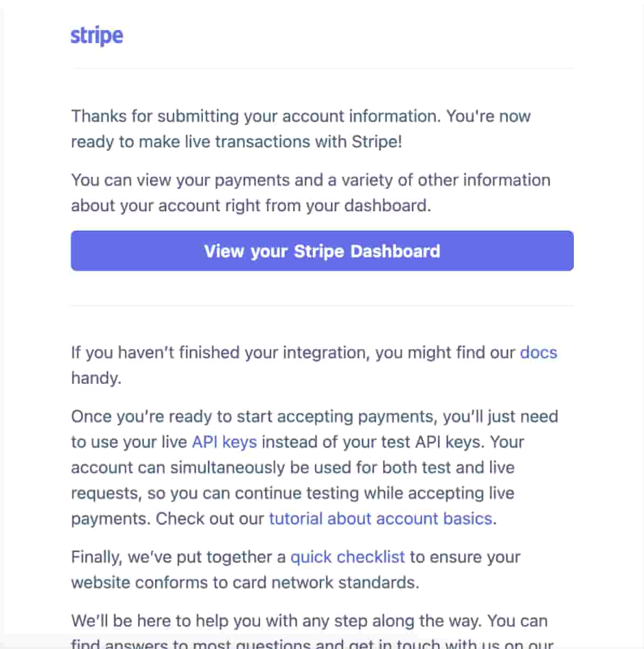Click the 'docs' text in the first paragraph
This screenshot has width=644, height=649.
click(538, 353)
